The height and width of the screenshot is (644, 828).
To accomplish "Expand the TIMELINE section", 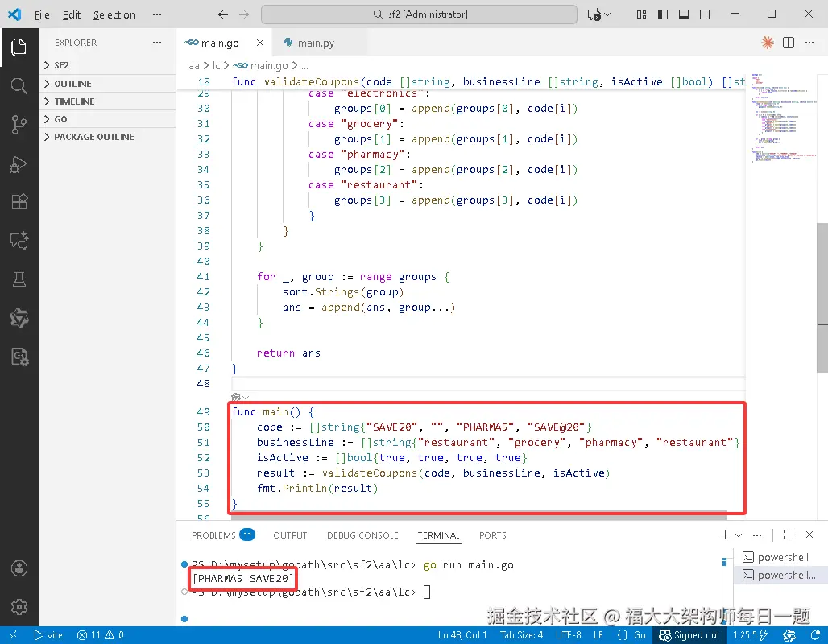I will pyautogui.click(x=107, y=101).
